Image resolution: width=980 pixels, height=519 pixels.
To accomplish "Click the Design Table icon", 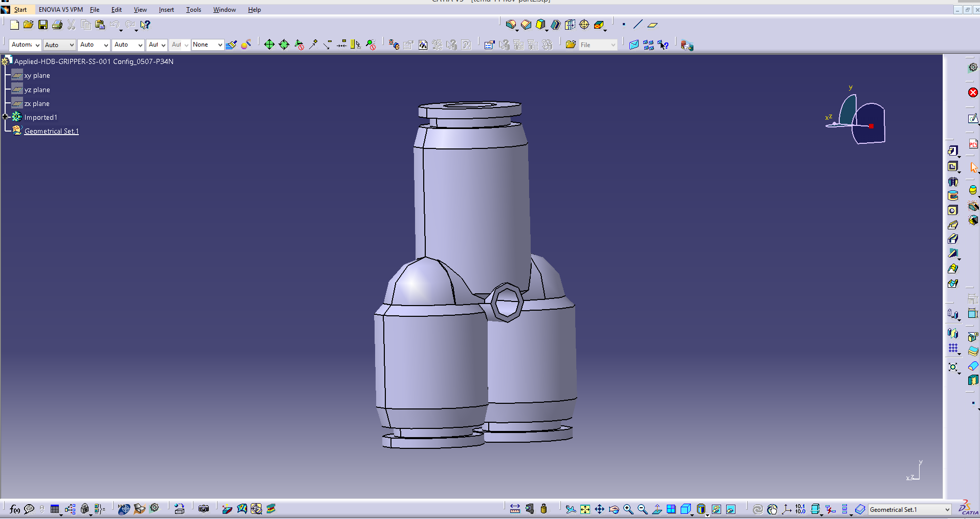I will (55, 509).
